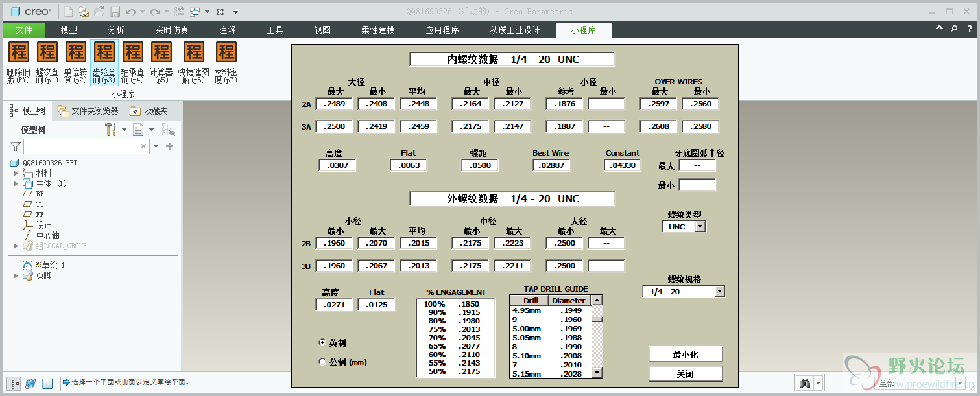Open the Undo history dropdown arrow
The height and width of the screenshot is (396, 980).
click(142, 12)
